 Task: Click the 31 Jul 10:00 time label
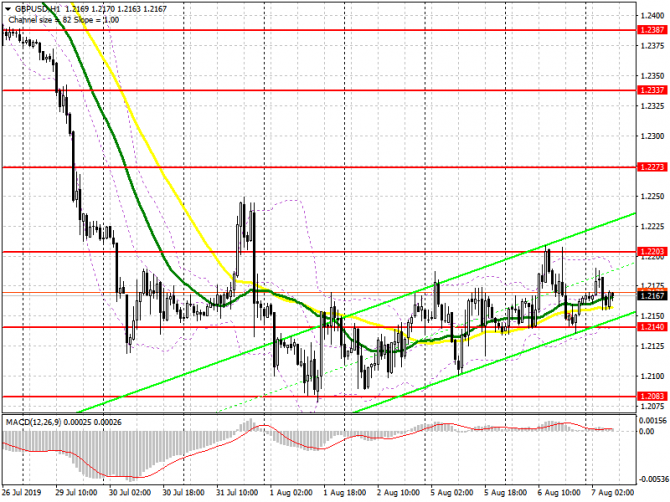click(237, 493)
